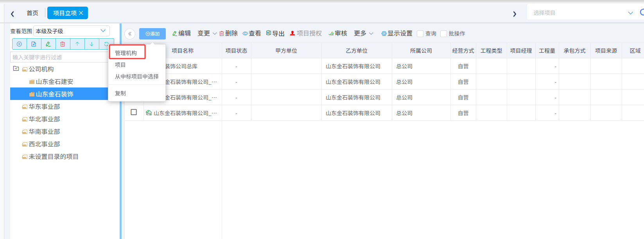Click the 项目经理 column header
Viewport: 644px width, 239px height.
[x=521, y=51]
